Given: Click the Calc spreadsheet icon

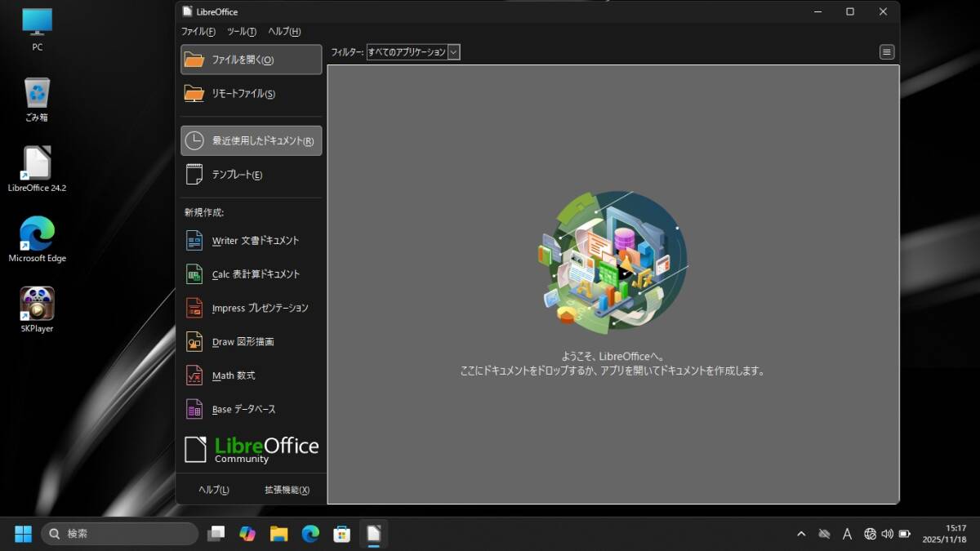Looking at the screenshot, I should click(194, 274).
